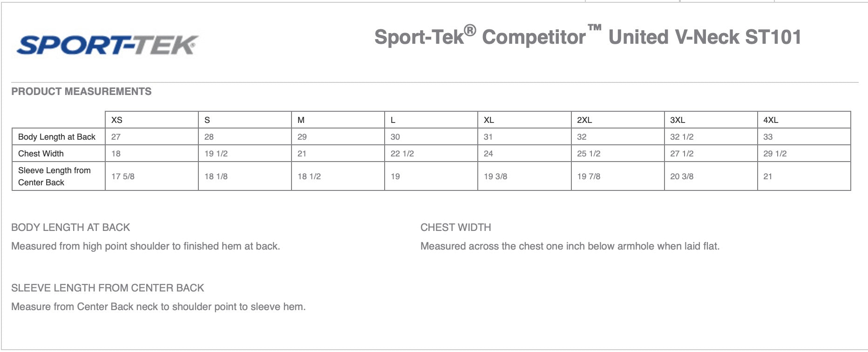Click the CHEST WIDTH description heading below table
This screenshot has width=868, height=352.
pos(455,227)
